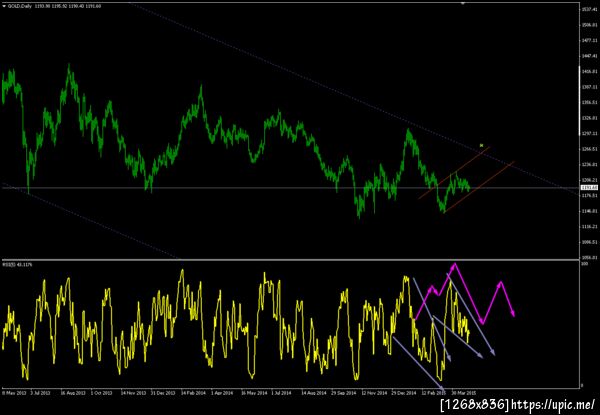Select the 14 Nov 2013 date label
Image resolution: width=600 pixels, height=415 pixels.
[x=133, y=392]
